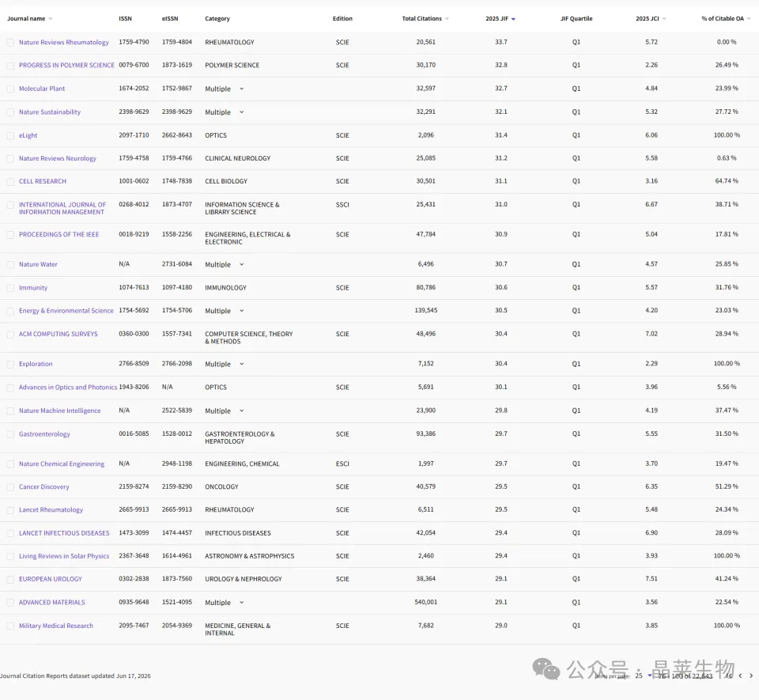Select checkbox beside Immunity
Image resolution: width=759 pixels, height=700 pixels.
10,288
